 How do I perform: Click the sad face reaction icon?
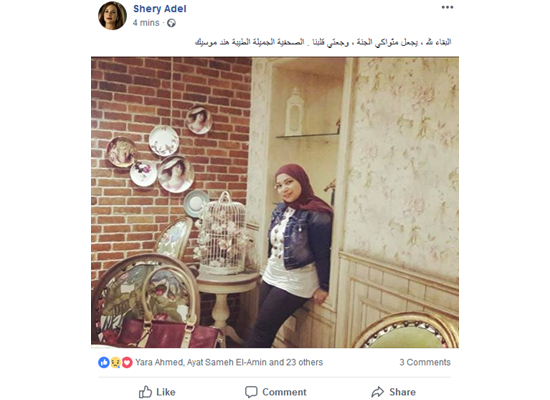pos(115,362)
